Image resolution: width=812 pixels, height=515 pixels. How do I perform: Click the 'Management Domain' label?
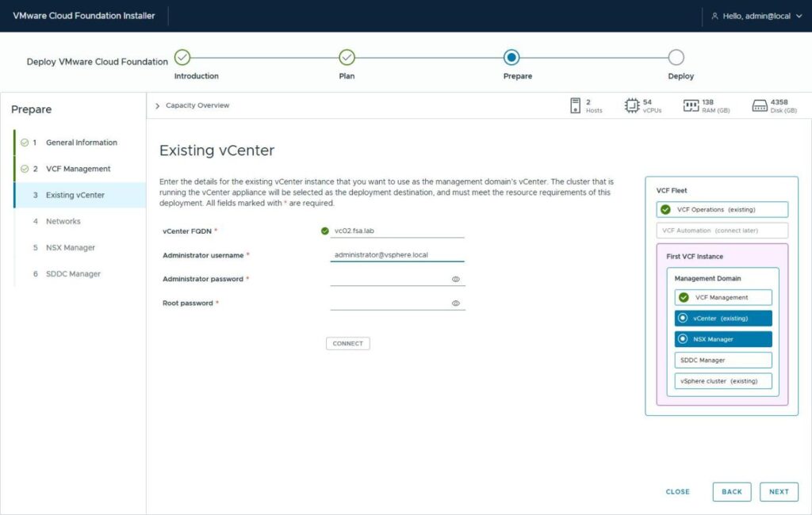tap(707, 278)
